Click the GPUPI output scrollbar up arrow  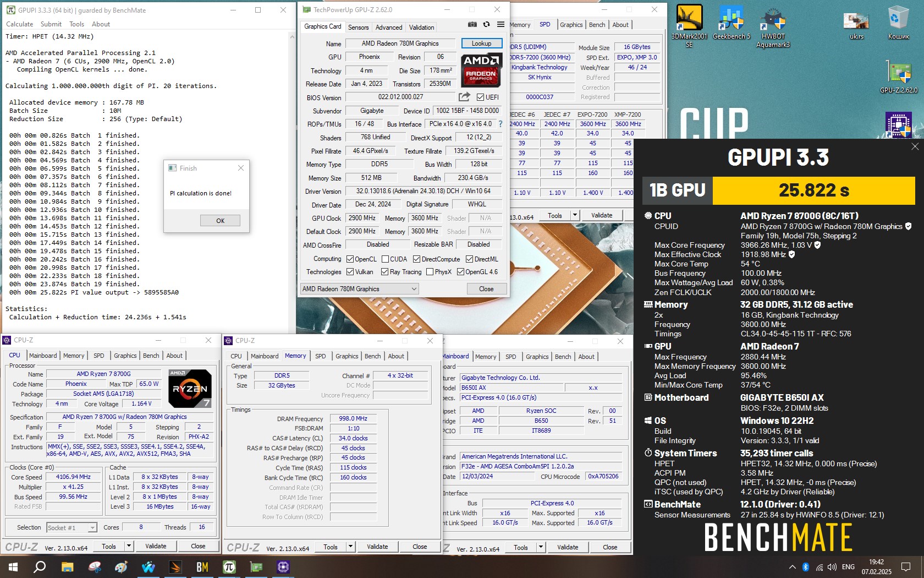292,36
